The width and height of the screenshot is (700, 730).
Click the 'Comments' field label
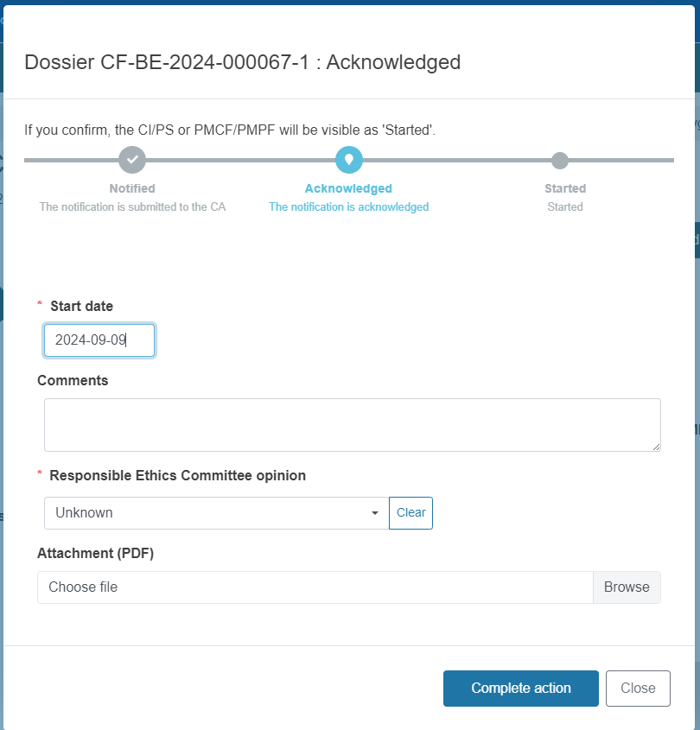73,380
